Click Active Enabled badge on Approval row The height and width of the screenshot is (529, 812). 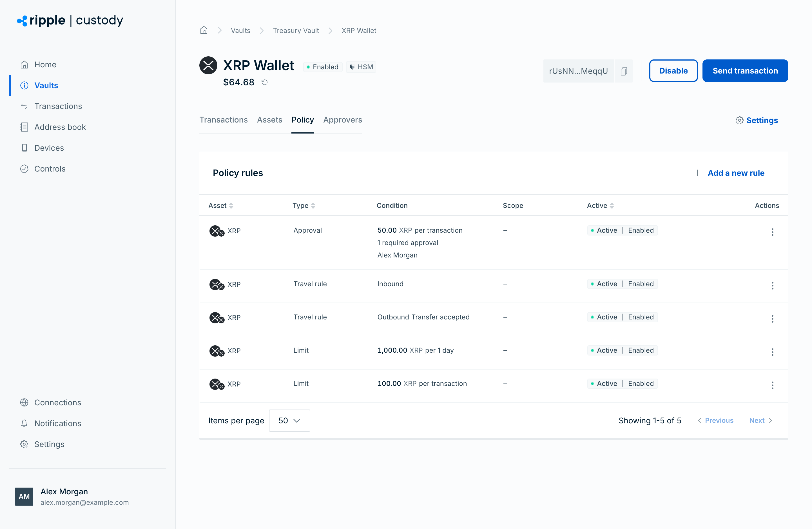622,230
